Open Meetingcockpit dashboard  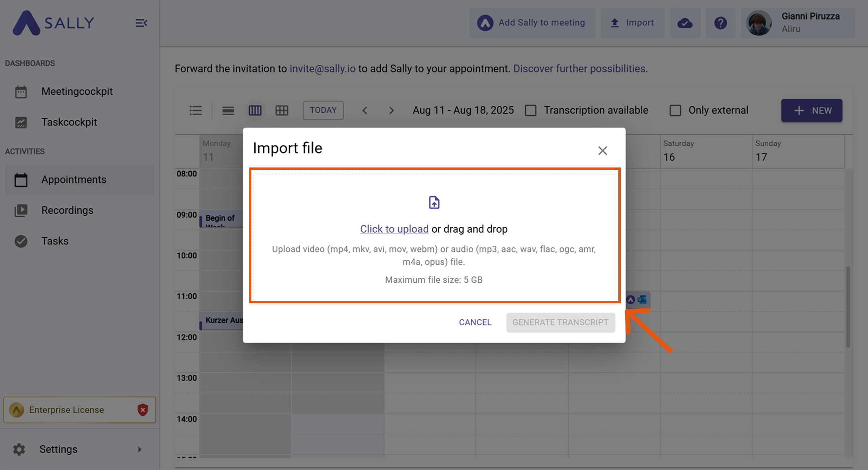79,91
